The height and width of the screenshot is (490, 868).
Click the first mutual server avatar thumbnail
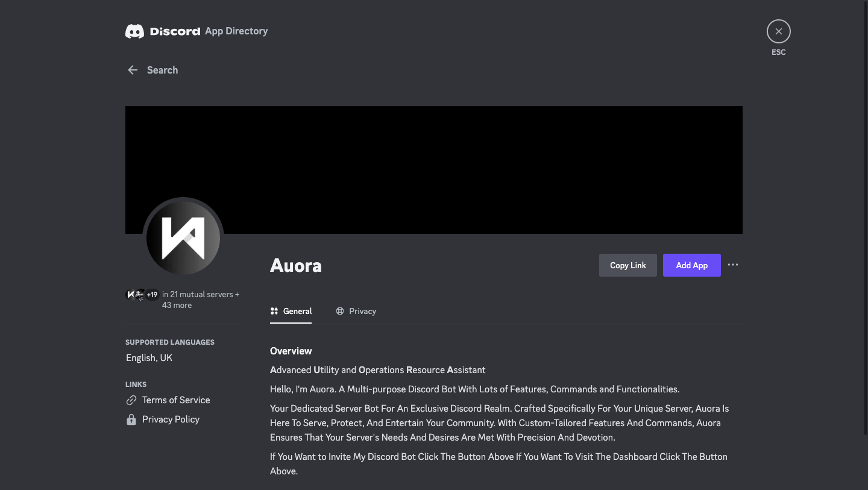coord(130,294)
